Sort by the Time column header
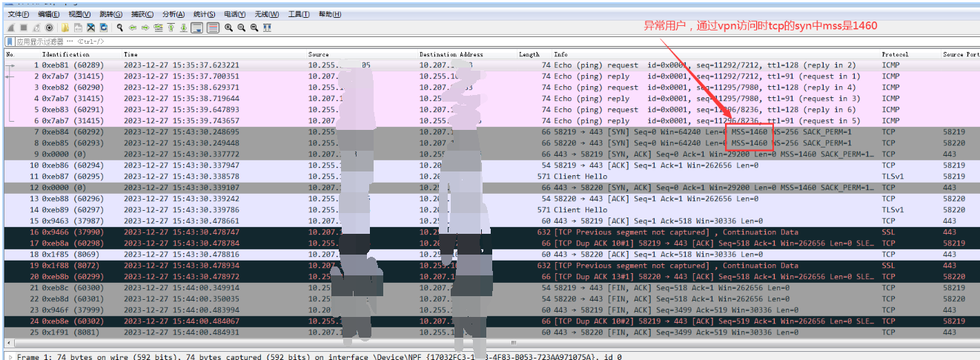The height and width of the screenshot is (360, 980). click(131, 54)
